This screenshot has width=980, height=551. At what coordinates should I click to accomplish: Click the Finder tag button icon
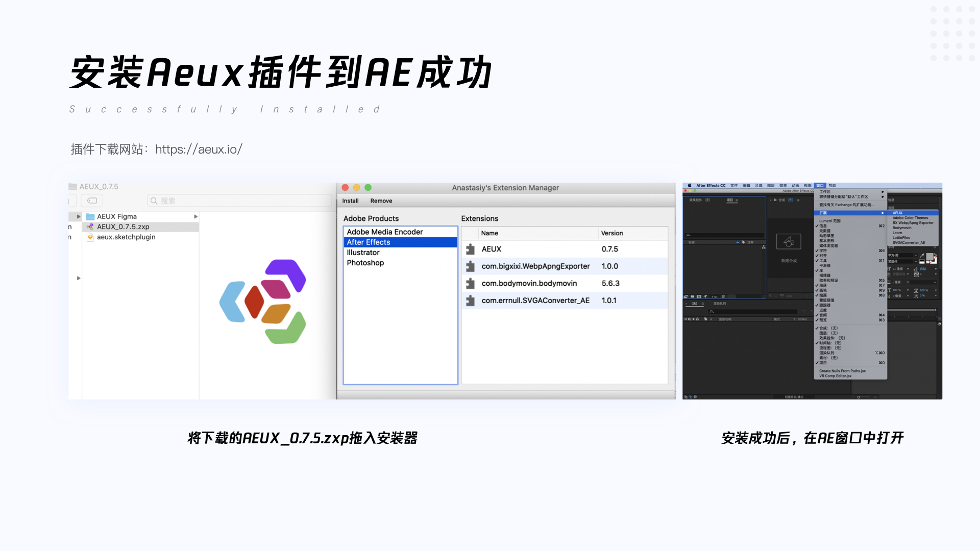[x=92, y=201]
